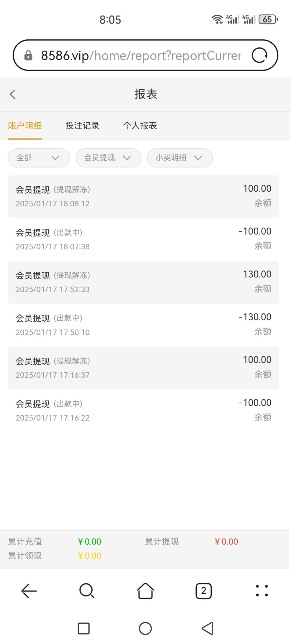The image size is (291, 644).
Task: Open the 17:50:10 出款中 -130.00 record
Action: [x=143, y=325]
